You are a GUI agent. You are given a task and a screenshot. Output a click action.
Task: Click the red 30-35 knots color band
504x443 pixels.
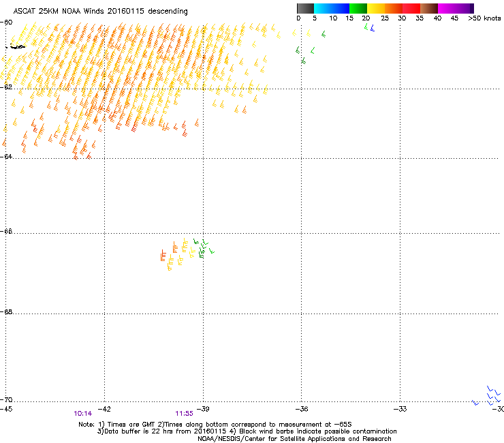click(411, 8)
